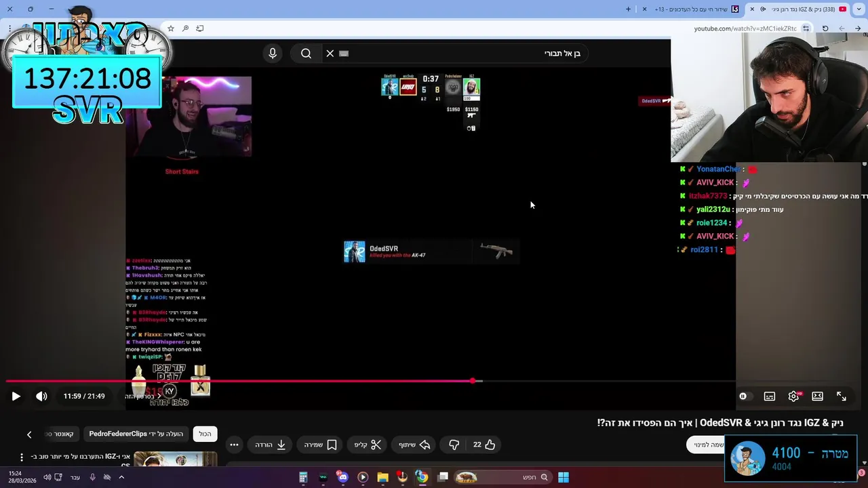Open Chrome from the taskbar
This screenshot has width=868, height=488.
[x=422, y=477]
